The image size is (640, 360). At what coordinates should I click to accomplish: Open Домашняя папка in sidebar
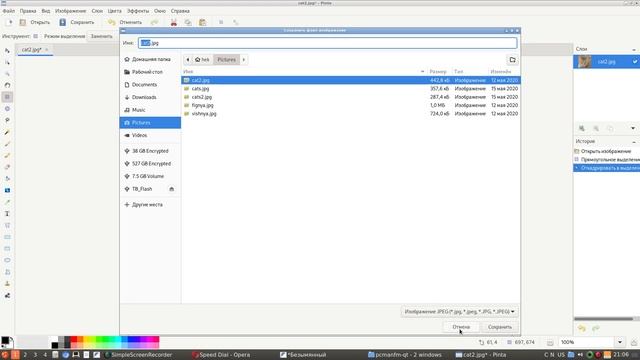(150, 60)
